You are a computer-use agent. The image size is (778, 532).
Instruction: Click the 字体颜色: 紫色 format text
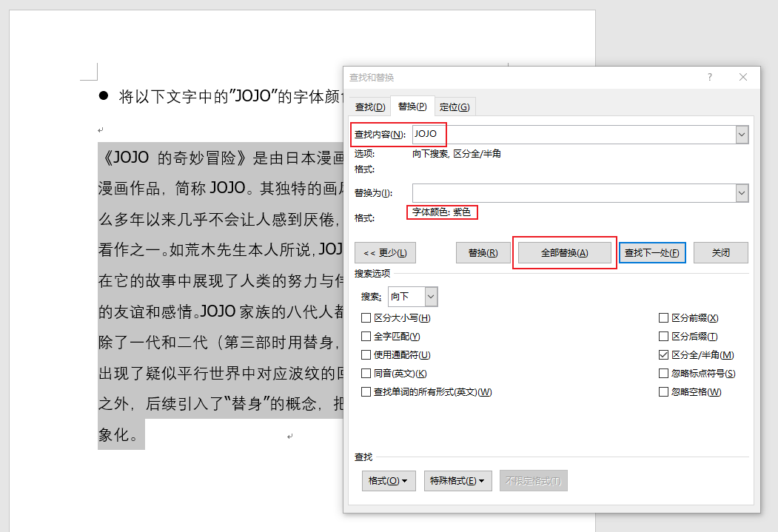[442, 212]
